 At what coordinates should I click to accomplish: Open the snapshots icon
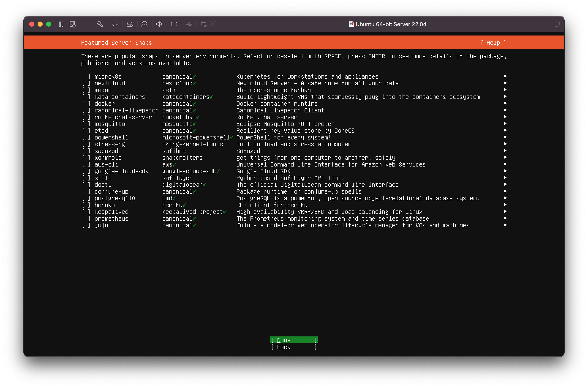click(x=72, y=24)
